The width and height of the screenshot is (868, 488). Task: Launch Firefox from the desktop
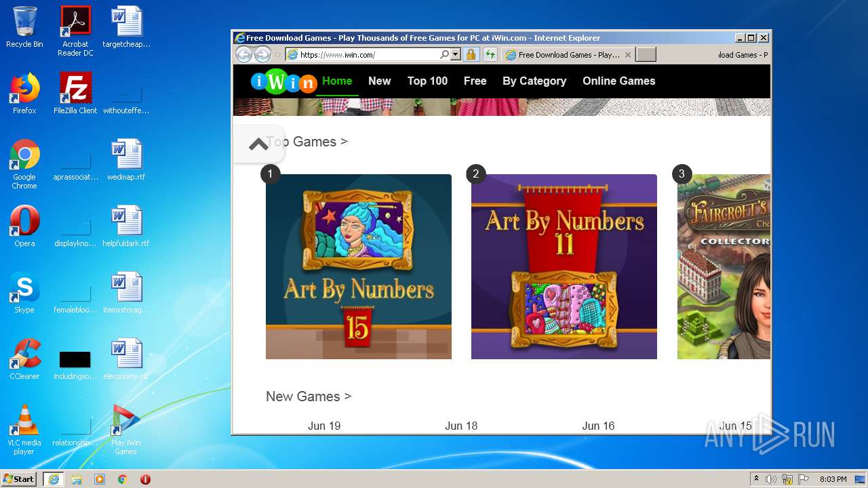tap(24, 94)
